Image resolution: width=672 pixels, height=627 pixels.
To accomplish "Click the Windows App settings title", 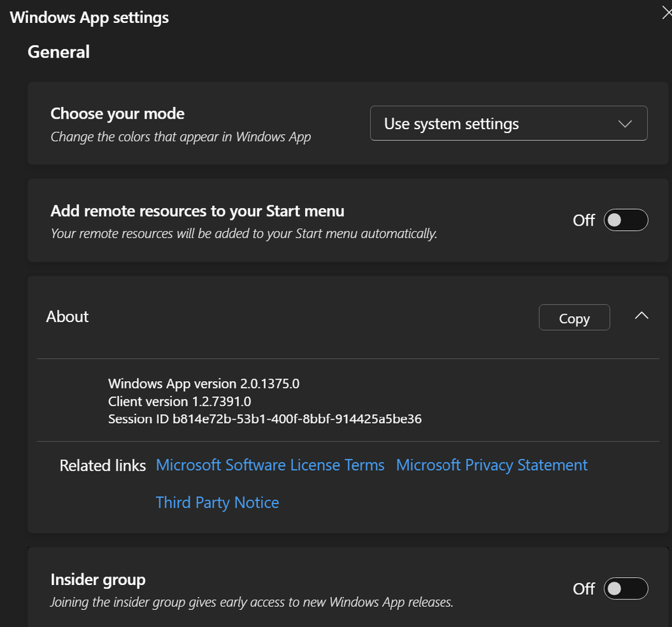I will point(89,18).
